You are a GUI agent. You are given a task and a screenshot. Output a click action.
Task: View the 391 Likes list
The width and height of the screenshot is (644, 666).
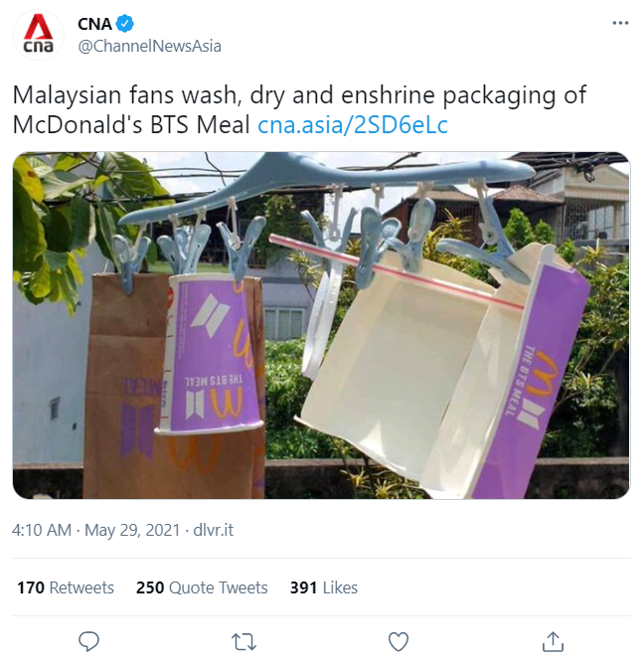point(323,587)
